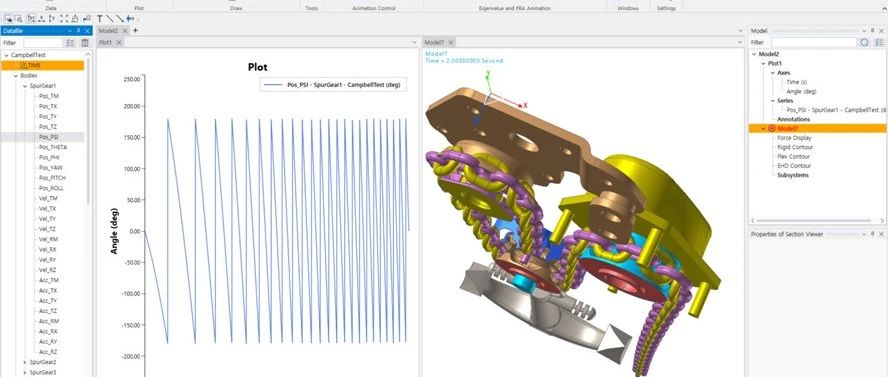Close the Model2 tab
888x377 pixels.
pyautogui.click(x=125, y=31)
